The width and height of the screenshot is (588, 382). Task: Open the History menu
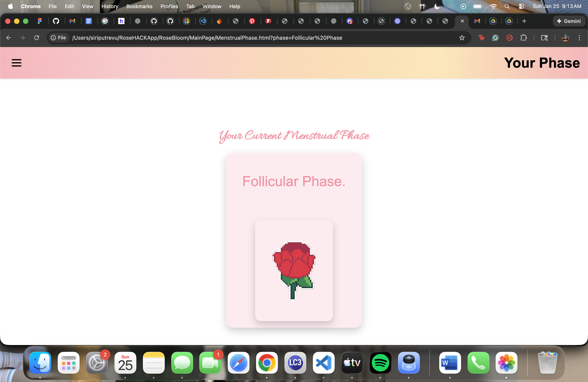coord(110,6)
